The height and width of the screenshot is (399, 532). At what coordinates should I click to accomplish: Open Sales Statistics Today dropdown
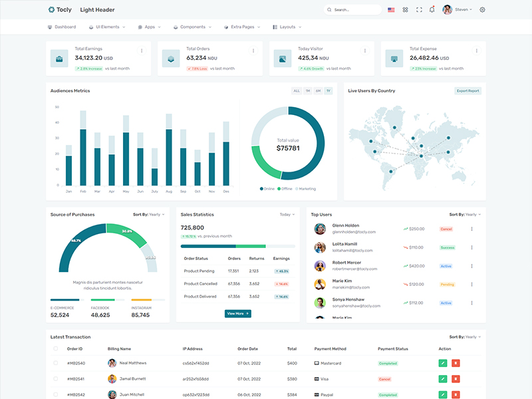[x=287, y=214]
